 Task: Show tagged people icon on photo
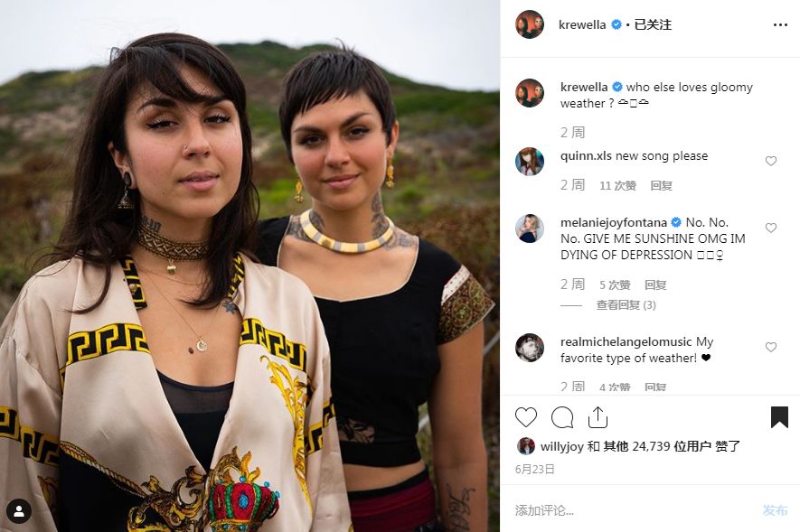pos(19,511)
